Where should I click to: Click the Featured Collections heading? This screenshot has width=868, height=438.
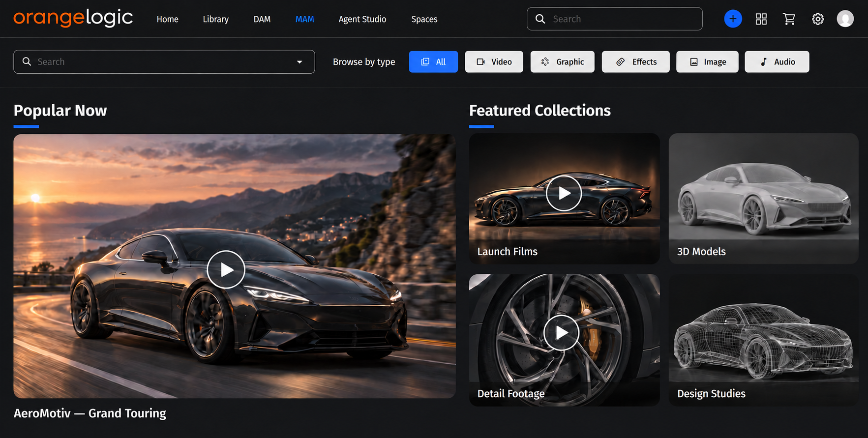pyautogui.click(x=539, y=111)
